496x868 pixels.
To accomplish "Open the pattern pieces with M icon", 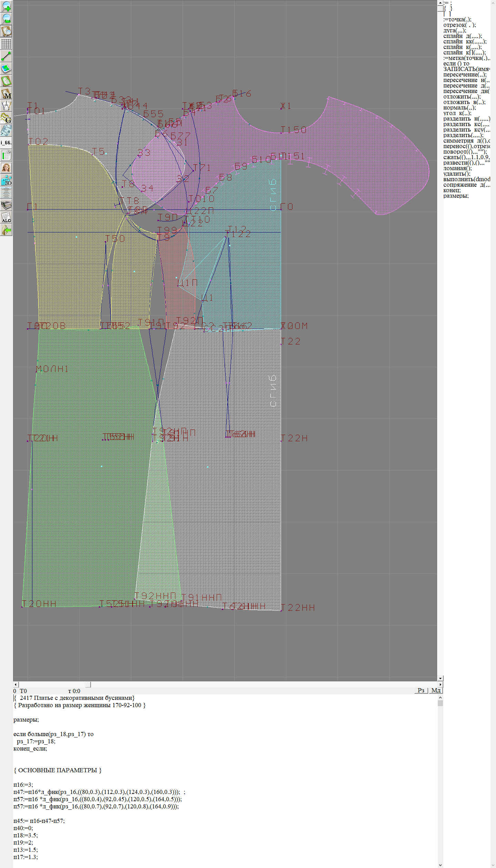I will click(x=6, y=94).
